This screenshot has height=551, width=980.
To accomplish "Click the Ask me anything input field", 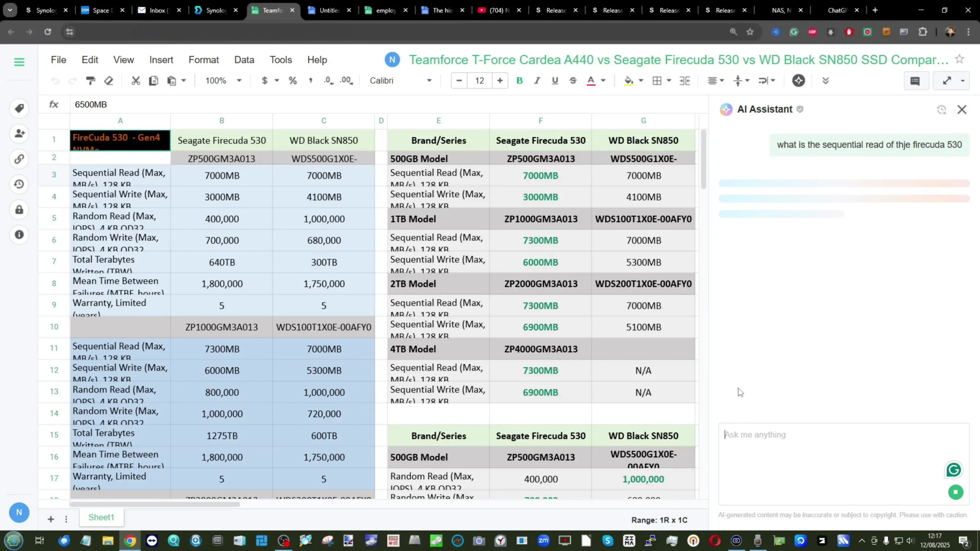I will click(x=844, y=464).
